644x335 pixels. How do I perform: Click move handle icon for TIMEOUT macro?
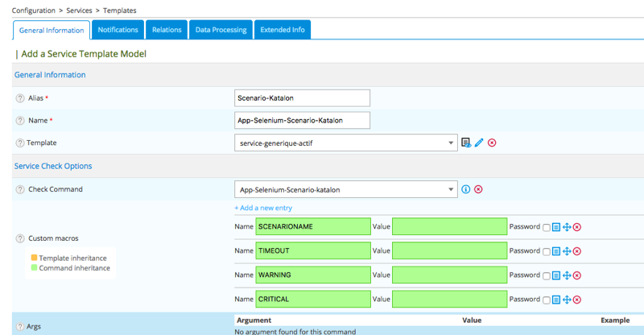pyautogui.click(x=567, y=251)
